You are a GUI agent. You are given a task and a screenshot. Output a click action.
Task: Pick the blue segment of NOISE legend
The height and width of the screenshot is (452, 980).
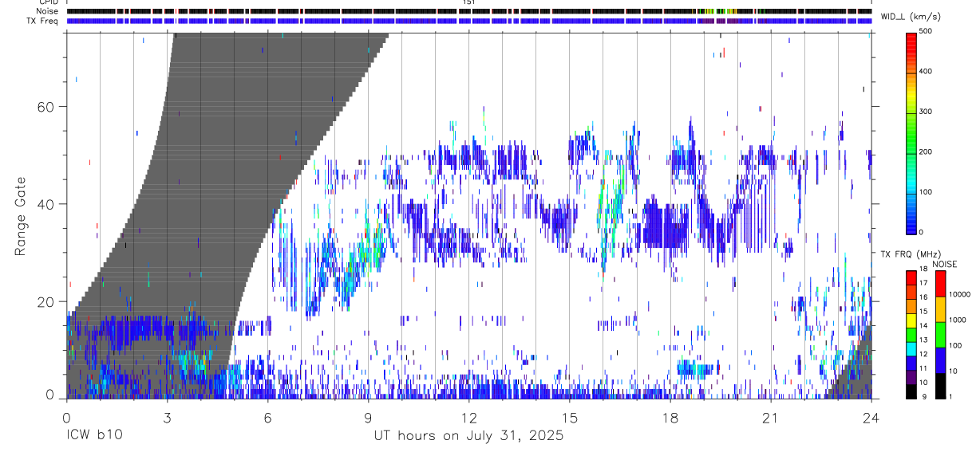(x=940, y=360)
